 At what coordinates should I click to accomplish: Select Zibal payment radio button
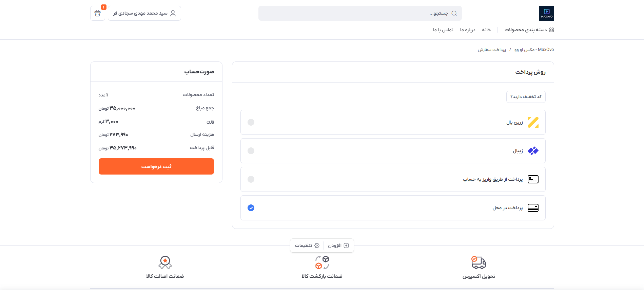[x=251, y=151]
